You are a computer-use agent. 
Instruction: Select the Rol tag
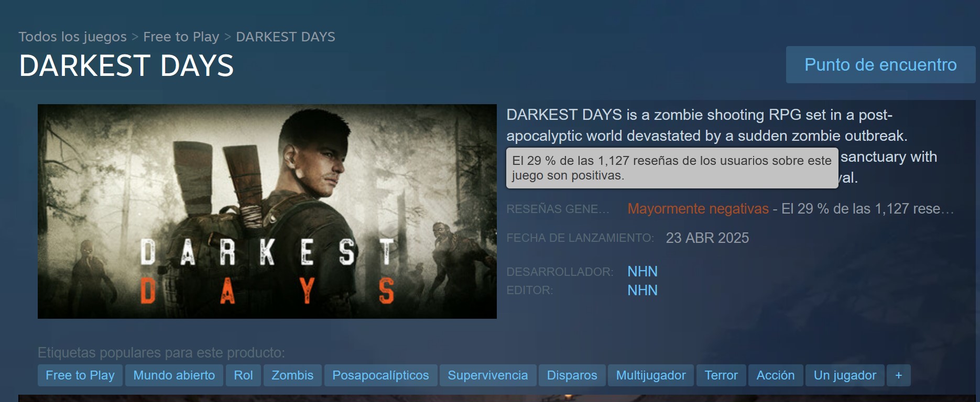coord(243,375)
